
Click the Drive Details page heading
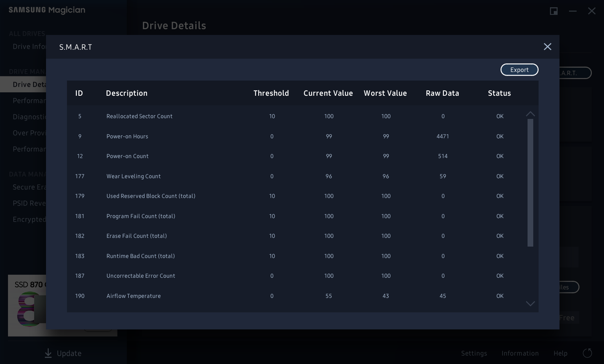(x=174, y=25)
